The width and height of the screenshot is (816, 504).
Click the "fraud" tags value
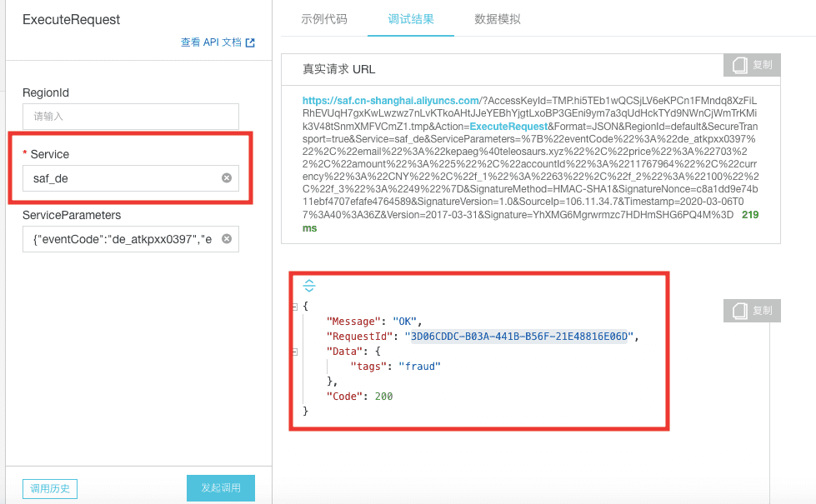(419, 367)
